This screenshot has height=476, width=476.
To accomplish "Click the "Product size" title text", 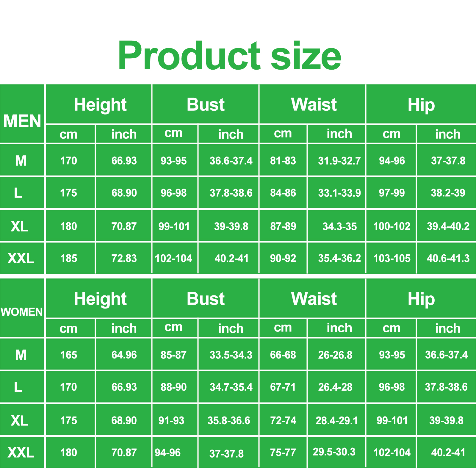I will point(229,56).
